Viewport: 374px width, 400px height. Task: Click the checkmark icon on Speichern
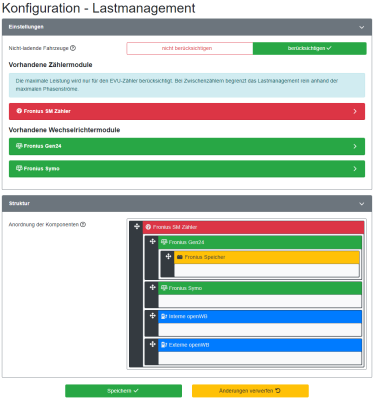coord(136,391)
